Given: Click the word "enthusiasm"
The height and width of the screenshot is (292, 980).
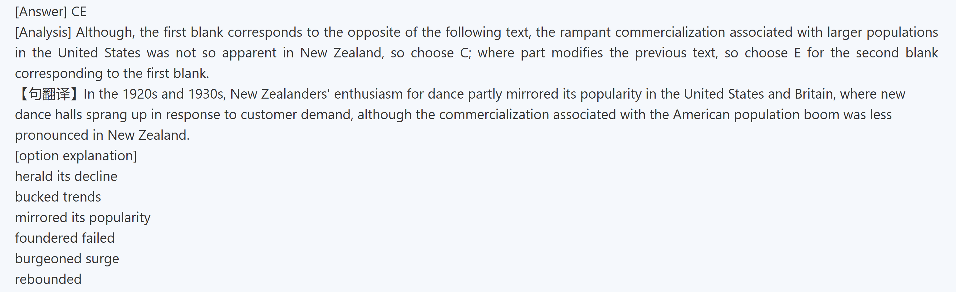Looking at the screenshot, I should point(368,94).
